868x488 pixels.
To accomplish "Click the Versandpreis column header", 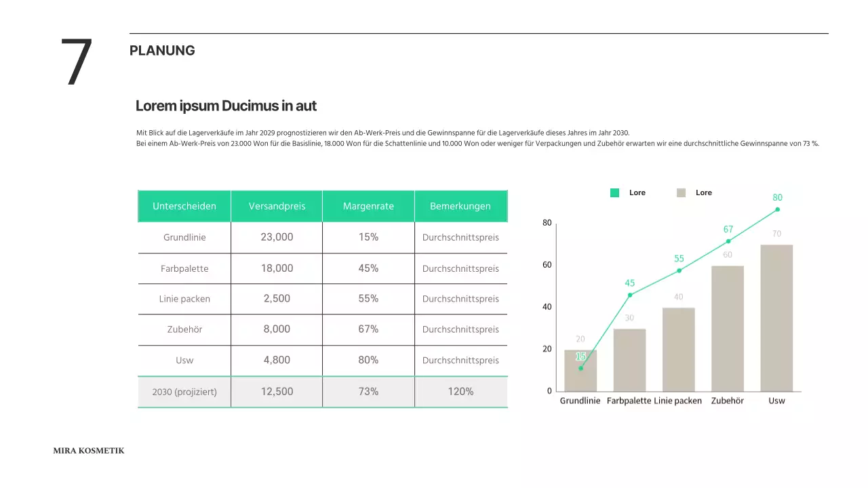I will point(277,206).
